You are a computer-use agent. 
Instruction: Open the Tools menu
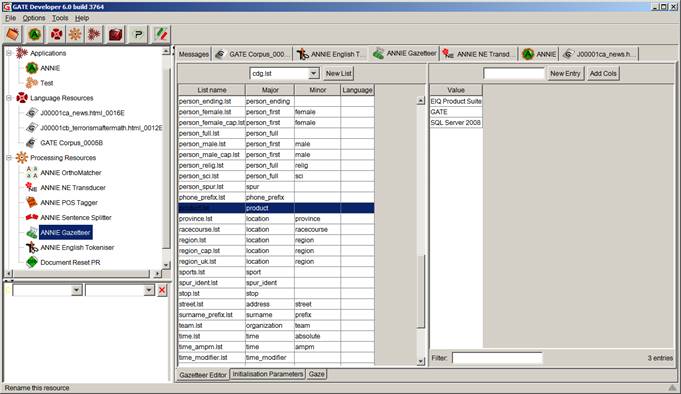(x=60, y=18)
